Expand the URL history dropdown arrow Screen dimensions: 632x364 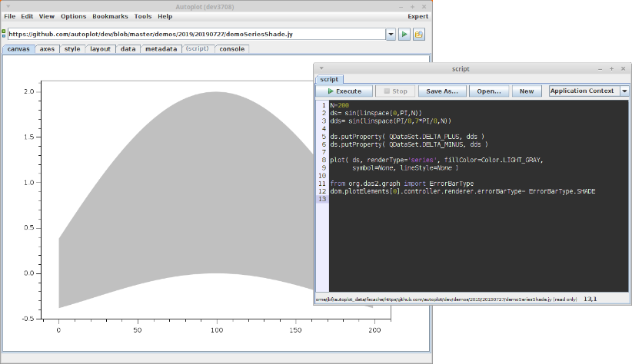391,35
